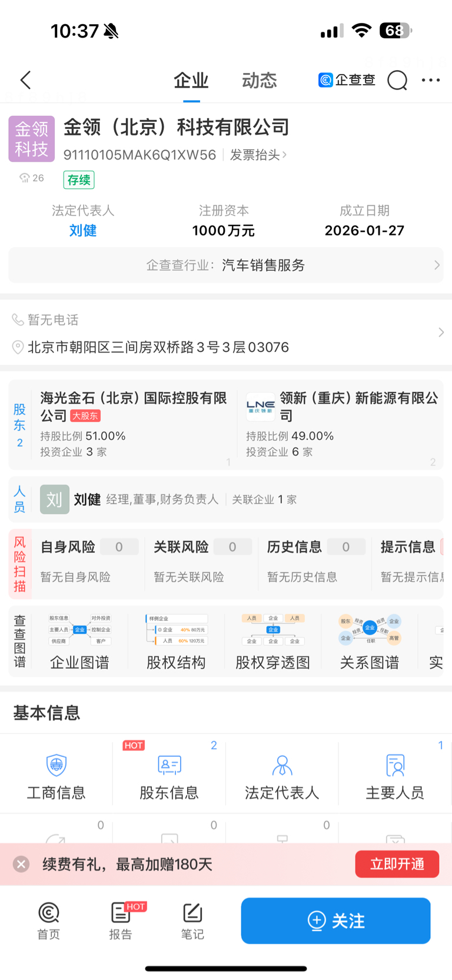Viewport: 452px width, 980px height.
Task: Switch to the 动态 tab
Action: click(260, 80)
